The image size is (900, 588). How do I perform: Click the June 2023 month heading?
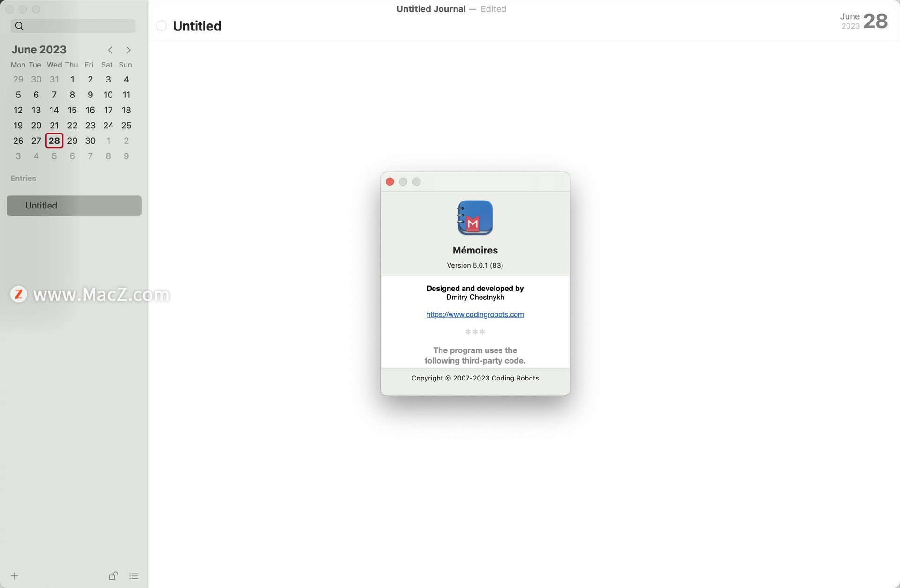pos(39,50)
